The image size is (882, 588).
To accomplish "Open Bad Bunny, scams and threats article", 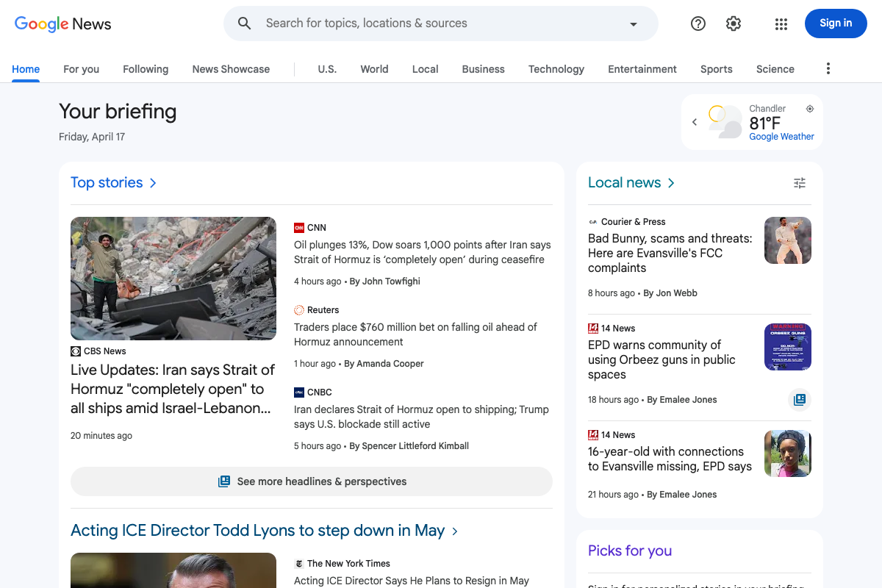I will tap(670, 253).
